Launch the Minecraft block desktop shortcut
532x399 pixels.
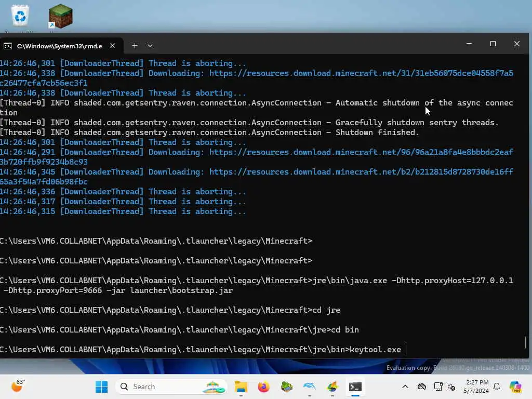point(60,16)
